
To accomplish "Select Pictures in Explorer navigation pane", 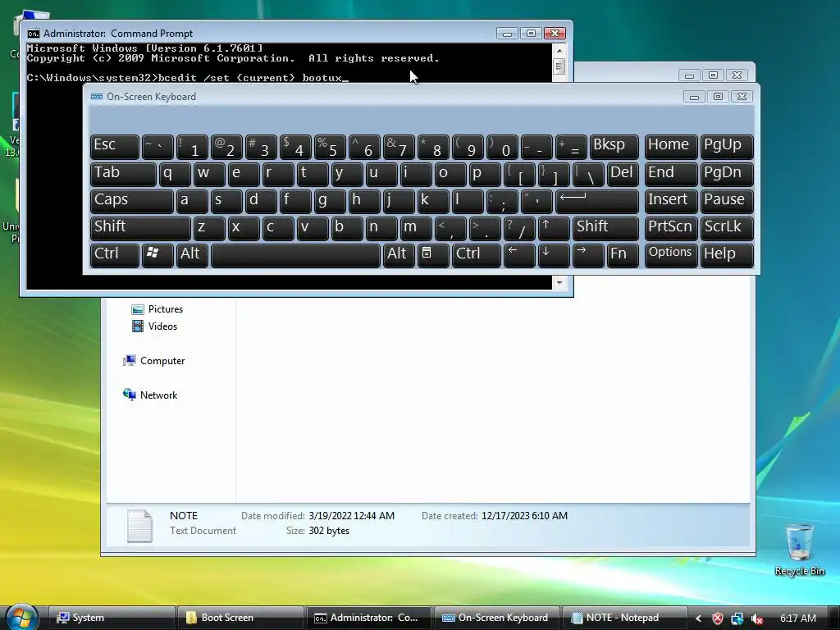I will pyautogui.click(x=157, y=309).
